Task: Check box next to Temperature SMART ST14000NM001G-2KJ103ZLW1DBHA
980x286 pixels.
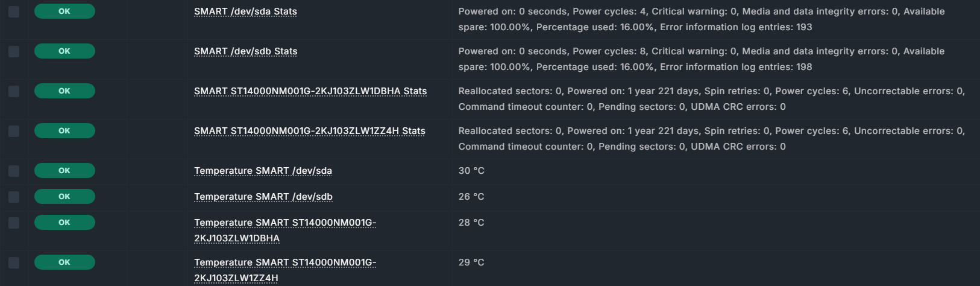Action: tap(14, 223)
